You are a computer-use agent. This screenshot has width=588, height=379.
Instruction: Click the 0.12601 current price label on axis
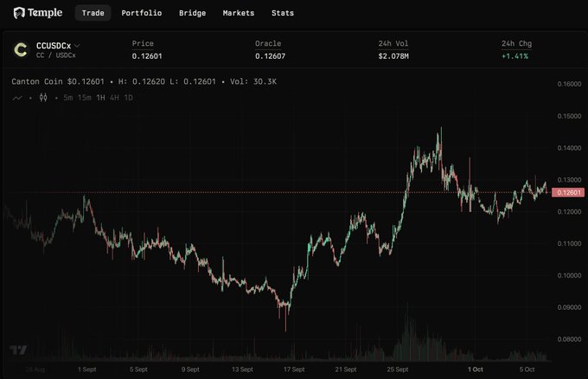[568, 192]
